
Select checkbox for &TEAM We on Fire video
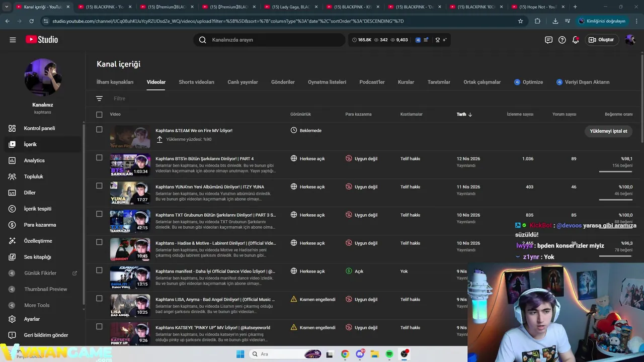[99, 130]
